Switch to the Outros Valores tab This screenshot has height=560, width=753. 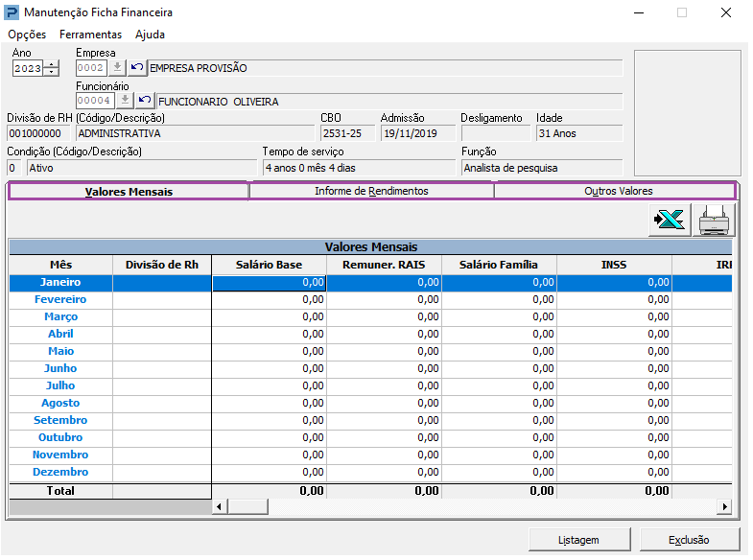618,191
